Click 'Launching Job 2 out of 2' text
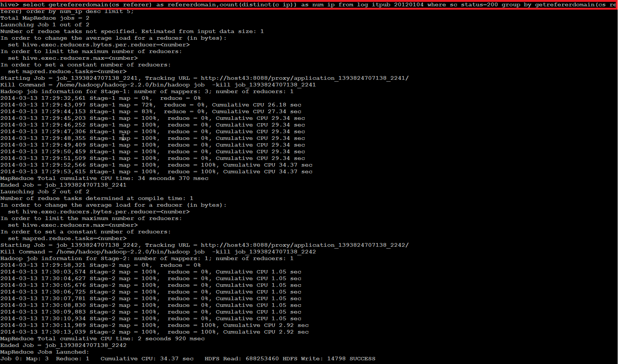The width and height of the screenshot is (618, 364). point(45,192)
